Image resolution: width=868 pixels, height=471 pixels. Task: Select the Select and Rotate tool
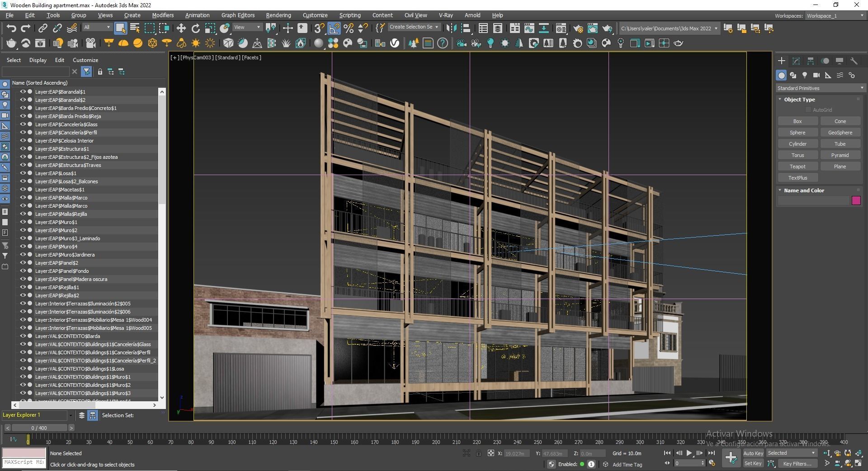tap(195, 28)
